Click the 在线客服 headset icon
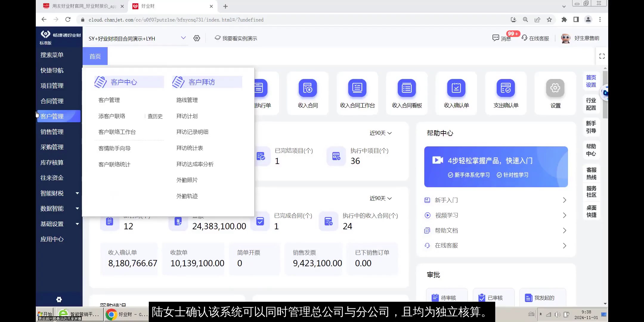Screen dimensions: 644x322 524,38
